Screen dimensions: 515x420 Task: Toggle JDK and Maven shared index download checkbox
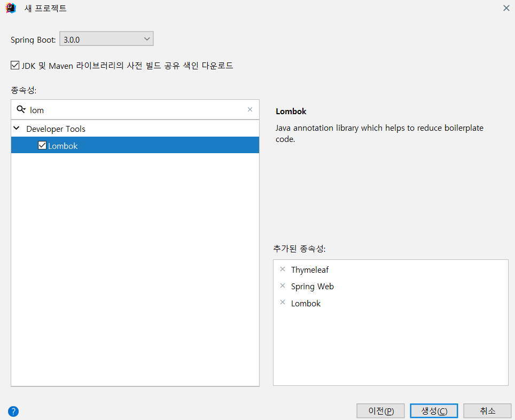click(x=15, y=65)
